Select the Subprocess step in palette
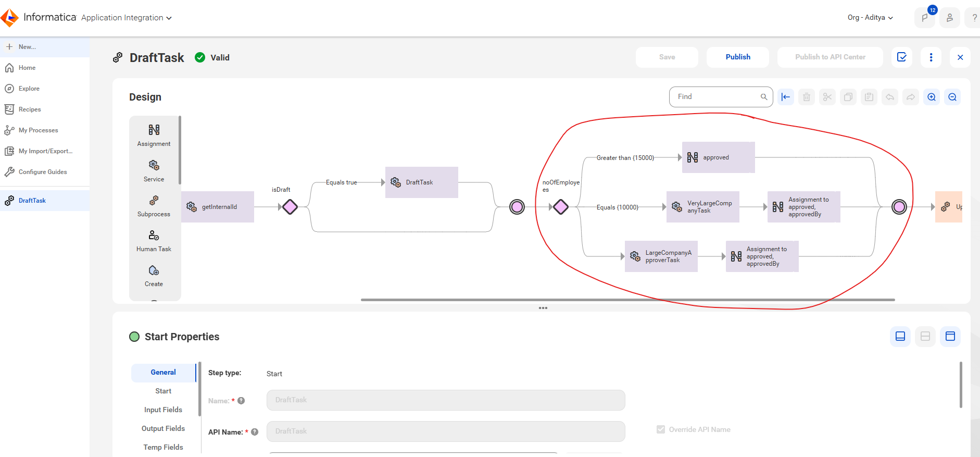 tap(154, 206)
